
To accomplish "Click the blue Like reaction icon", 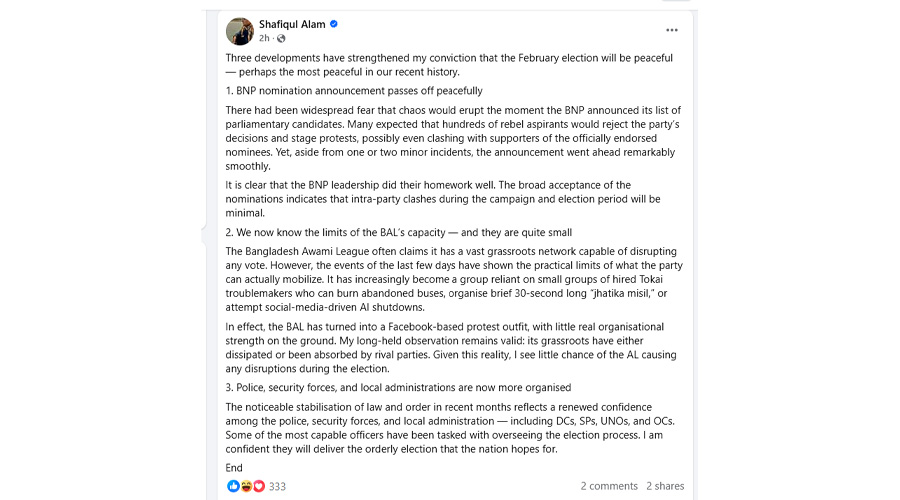I will click(234, 486).
